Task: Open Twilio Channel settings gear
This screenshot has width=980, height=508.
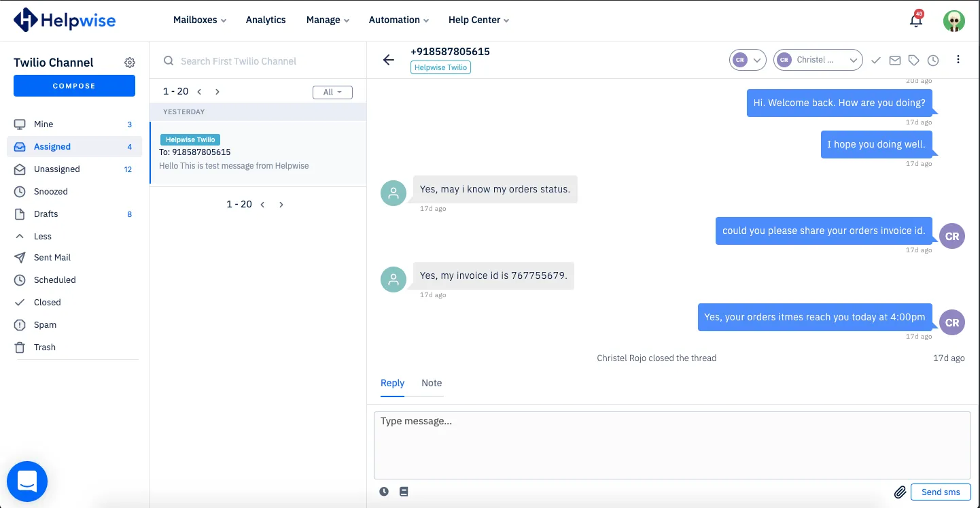Action: tap(130, 63)
